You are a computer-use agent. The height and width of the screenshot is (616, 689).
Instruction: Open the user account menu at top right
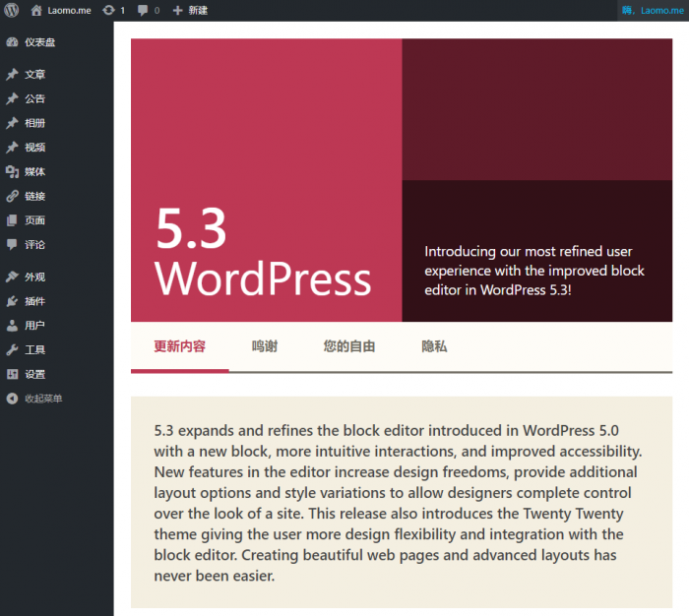coord(653,10)
